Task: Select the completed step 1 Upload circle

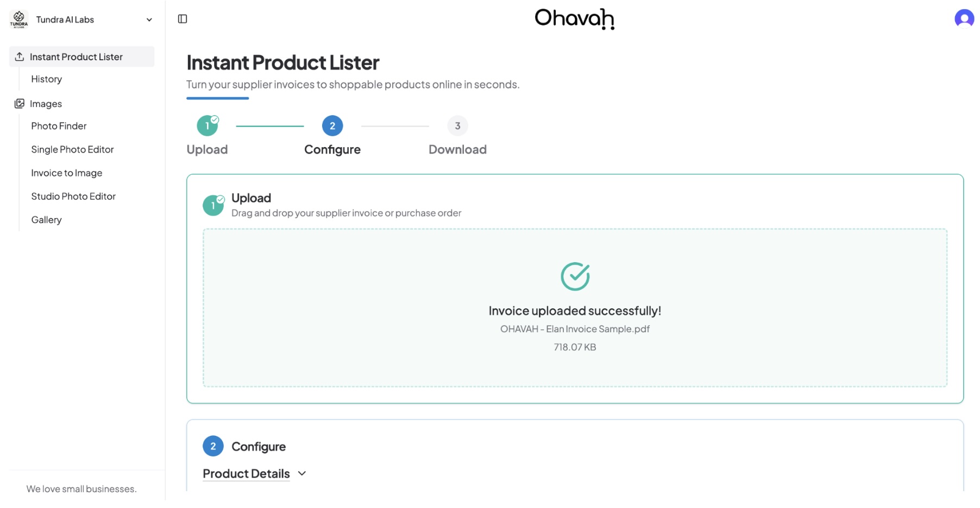Action: click(207, 125)
